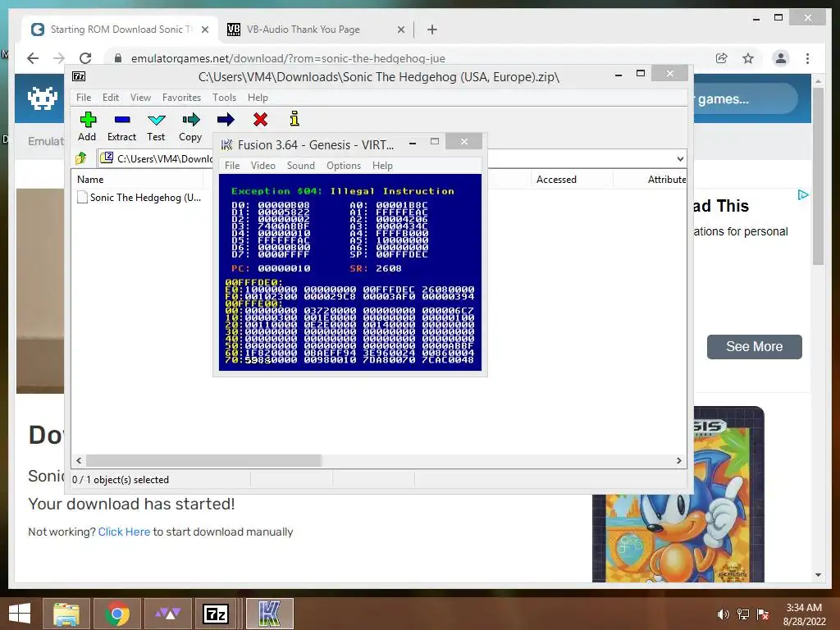Reload the page in Chrome
The height and width of the screenshot is (630, 840).
[85, 58]
